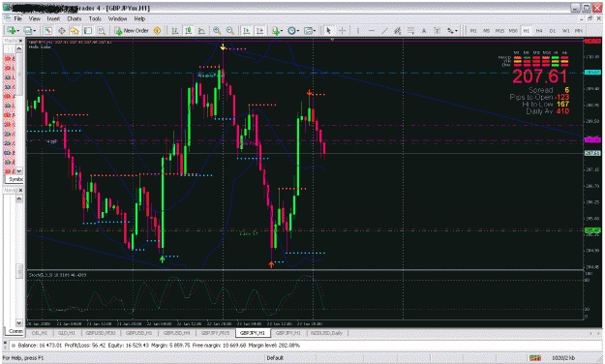Switch to the M1 timeframe
The image size is (605, 364).
(473, 30)
